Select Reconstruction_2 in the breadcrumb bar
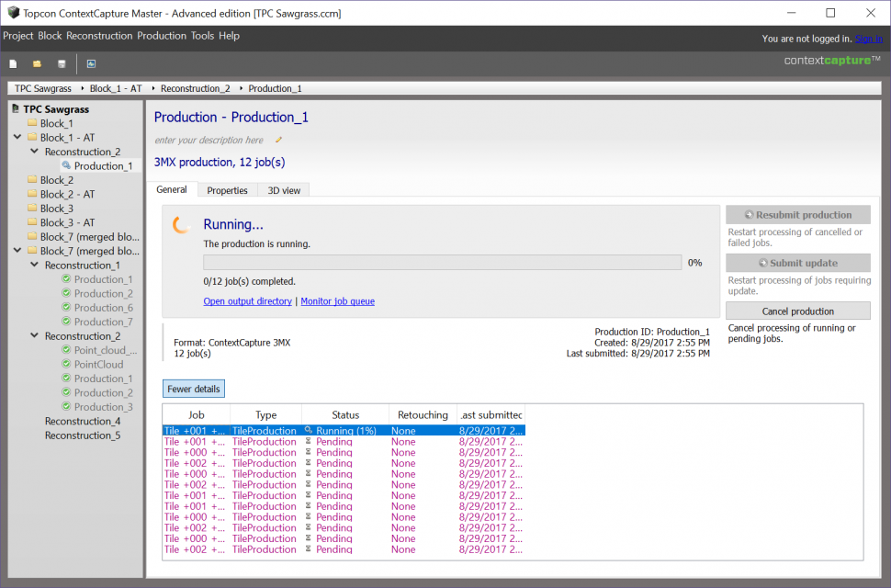 point(196,88)
